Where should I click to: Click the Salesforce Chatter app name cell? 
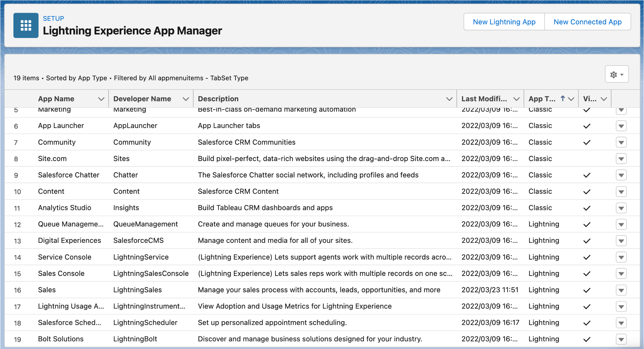(69, 175)
